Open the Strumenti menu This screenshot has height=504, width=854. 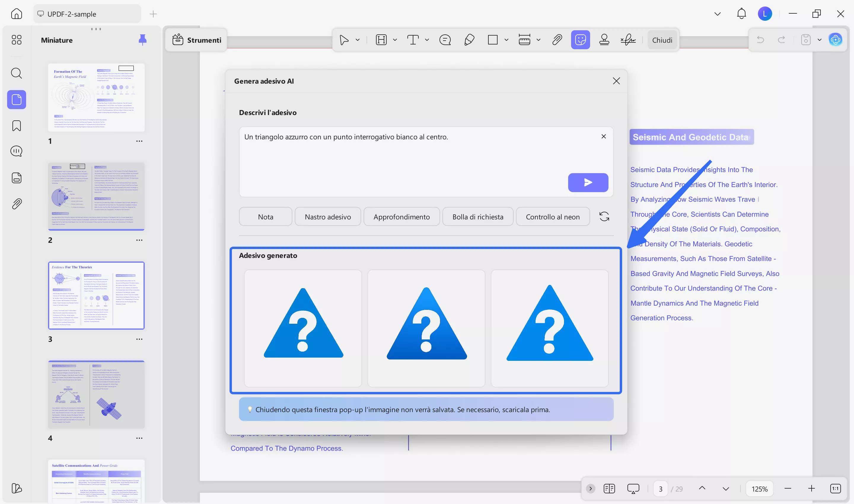(197, 40)
